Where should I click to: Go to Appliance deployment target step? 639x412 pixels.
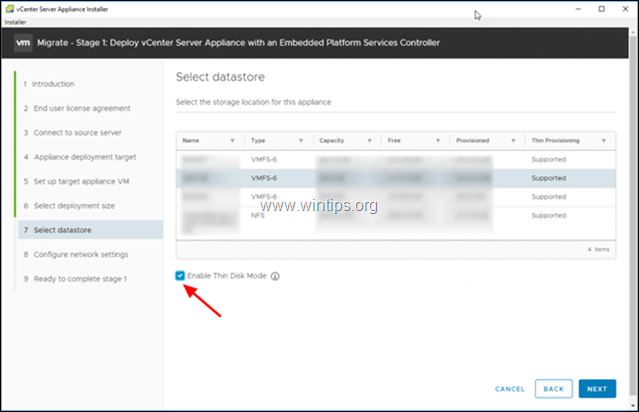pyautogui.click(x=80, y=157)
